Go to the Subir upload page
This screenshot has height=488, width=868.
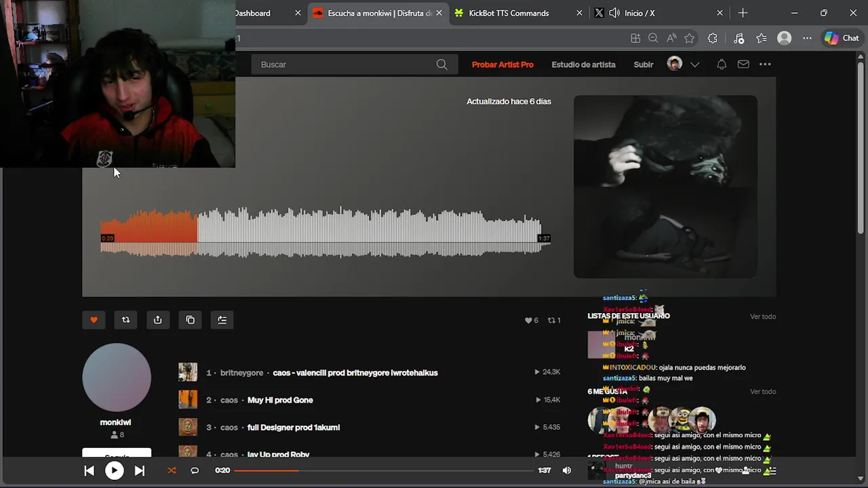tap(643, 64)
